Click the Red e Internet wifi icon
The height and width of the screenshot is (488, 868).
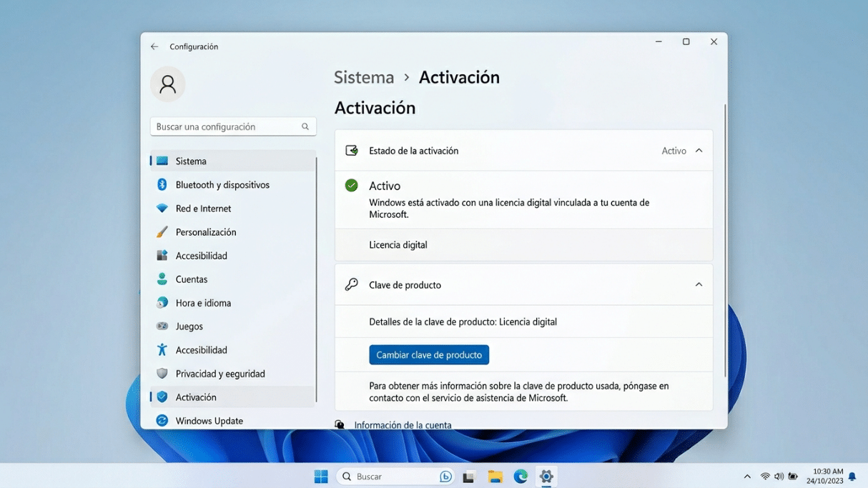162,208
